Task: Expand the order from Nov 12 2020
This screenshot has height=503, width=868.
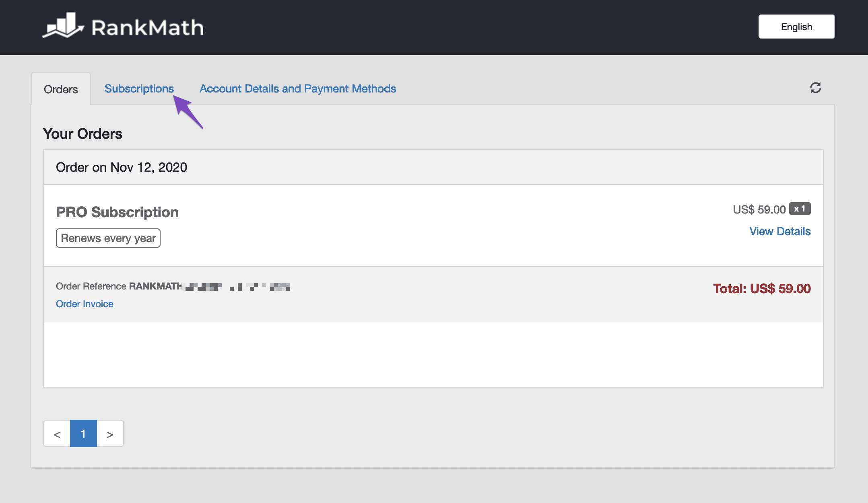Action: pyautogui.click(x=779, y=230)
